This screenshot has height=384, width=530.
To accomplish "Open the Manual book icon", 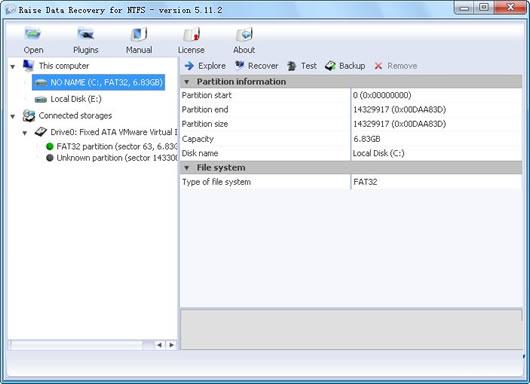I will [139, 34].
